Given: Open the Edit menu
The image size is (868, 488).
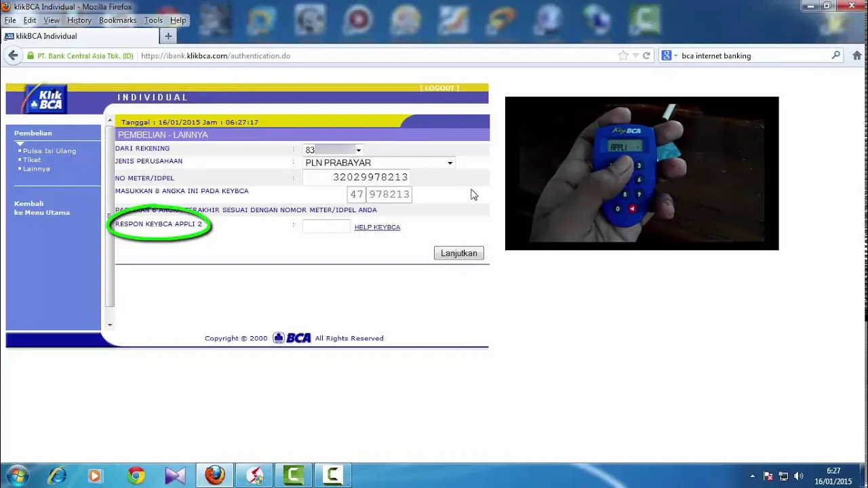Looking at the screenshot, I should (30, 20).
